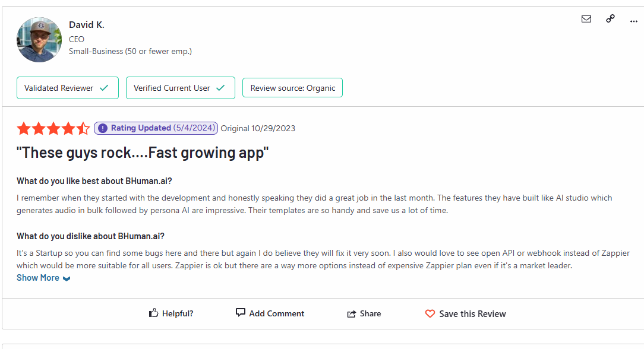This screenshot has width=644, height=349.
Task: Click "What do you like best about BHuman.ai?" heading
Action: tap(94, 181)
